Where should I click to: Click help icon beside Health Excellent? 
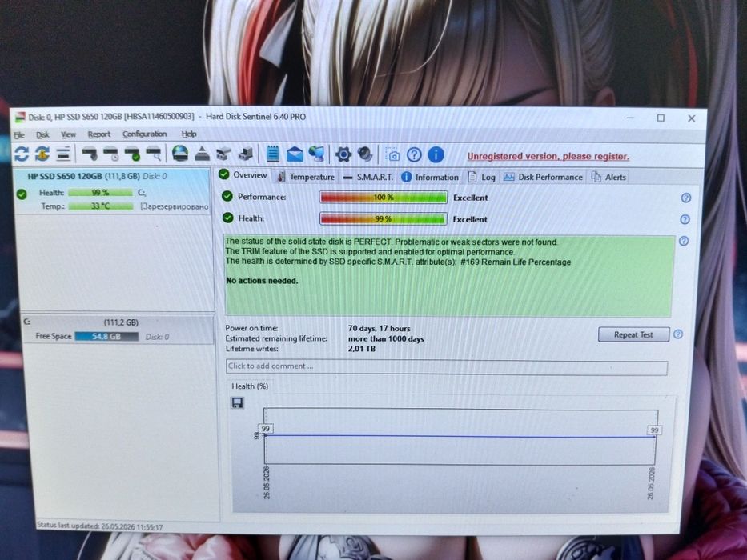[685, 219]
